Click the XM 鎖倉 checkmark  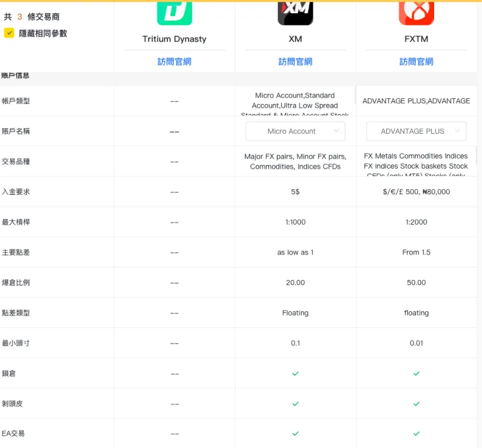(295, 373)
